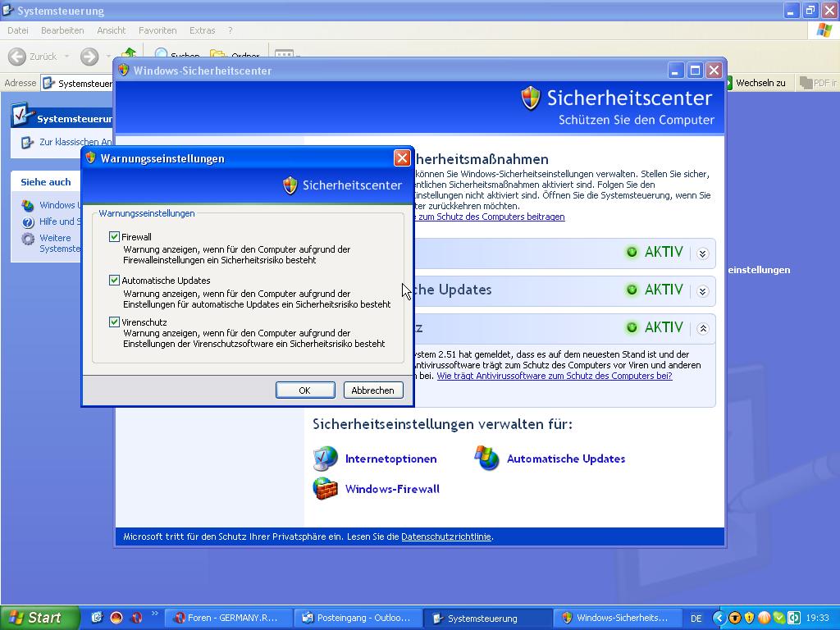Click the Systemsteuerung taskbar button
Image resolution: width=840 pixels, height=630 pixels.
click(x=487, y=618)
